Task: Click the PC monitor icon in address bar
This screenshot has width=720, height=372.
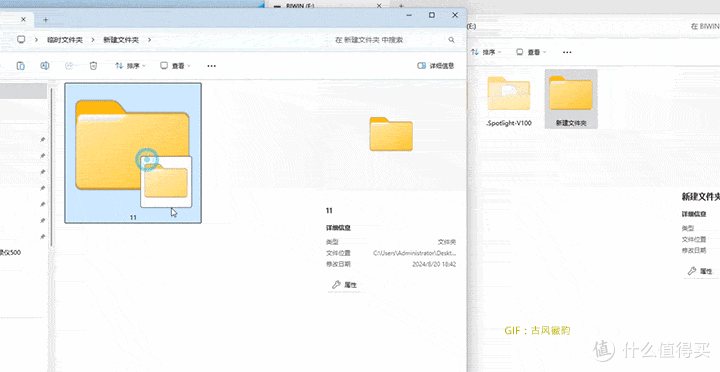Action: [21, 40]
